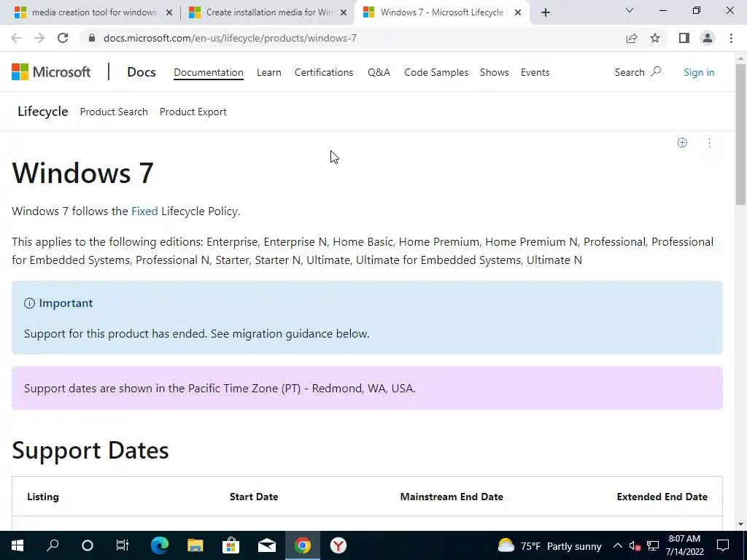Click Chrome icon in the taskbar
Image resolution: width=747 pixels, height=560 pixels.
[x=303, y=545]
